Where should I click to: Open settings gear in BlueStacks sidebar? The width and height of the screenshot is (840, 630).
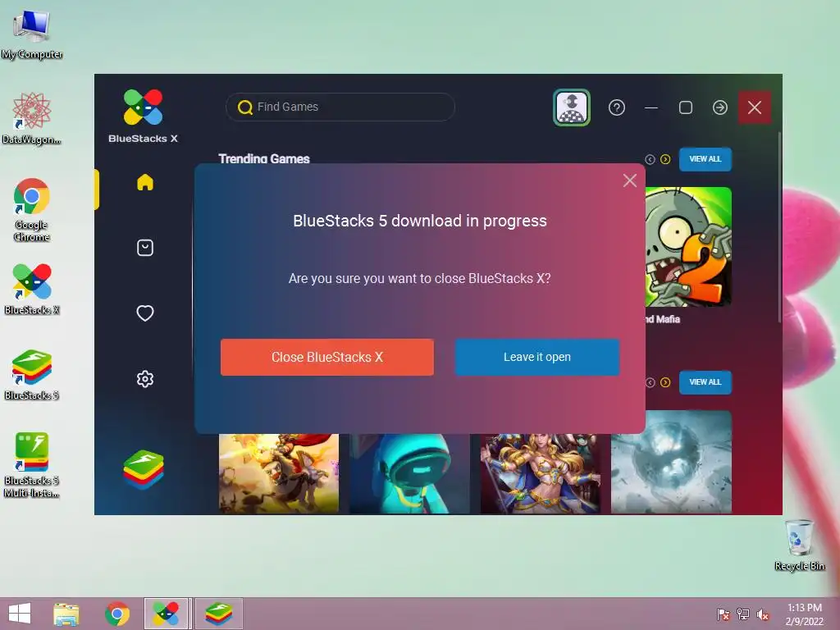145,379
